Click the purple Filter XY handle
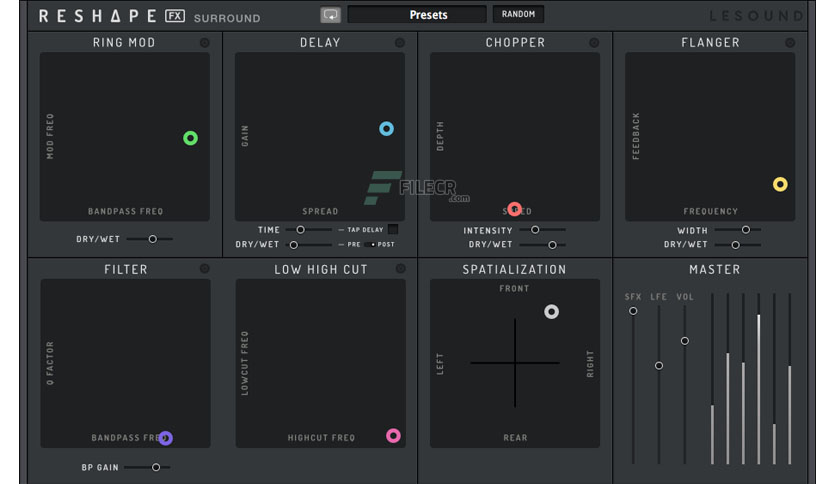The width and height of the screenshot is (836, 484). [166, 438]
